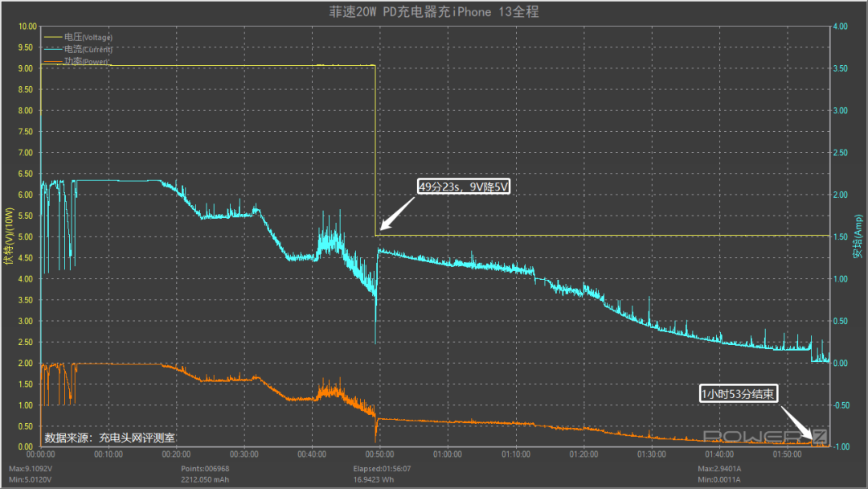Click the 00:50:00 time axis label

[x=379, y=454]
